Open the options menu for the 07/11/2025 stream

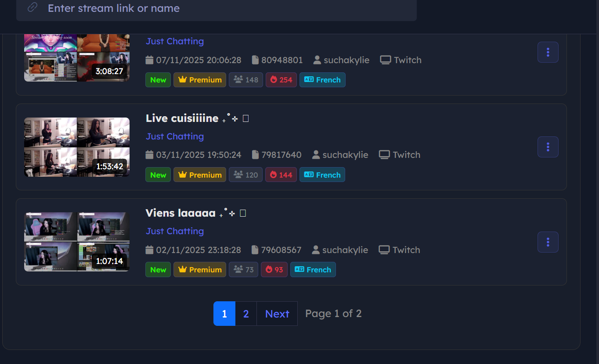[548, 52]
